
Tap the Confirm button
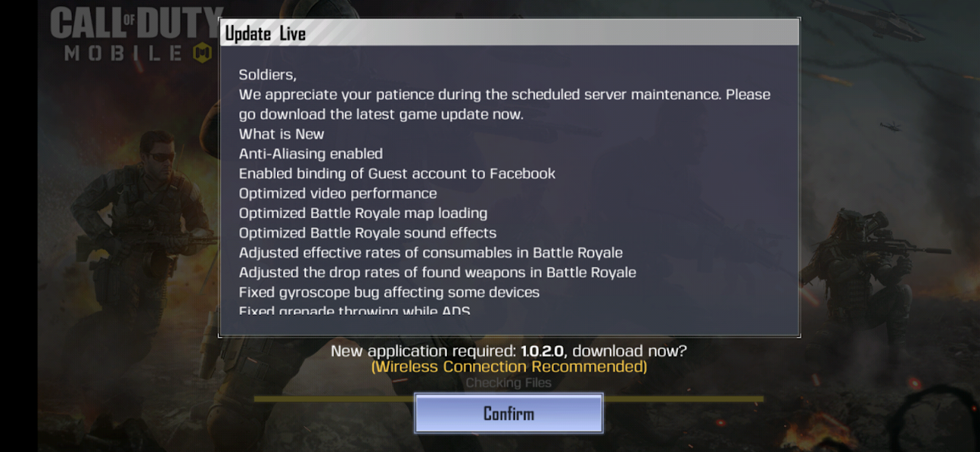[x=509, y=413]
